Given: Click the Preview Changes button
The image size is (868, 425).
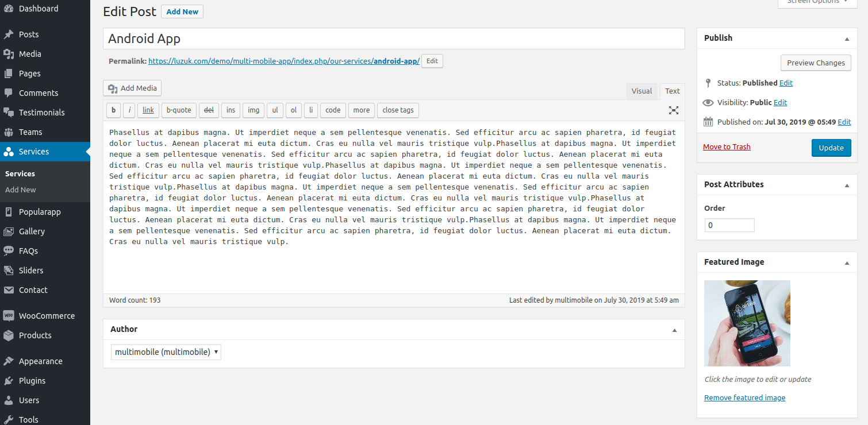Looking at the screenshot, I should 816,63.
